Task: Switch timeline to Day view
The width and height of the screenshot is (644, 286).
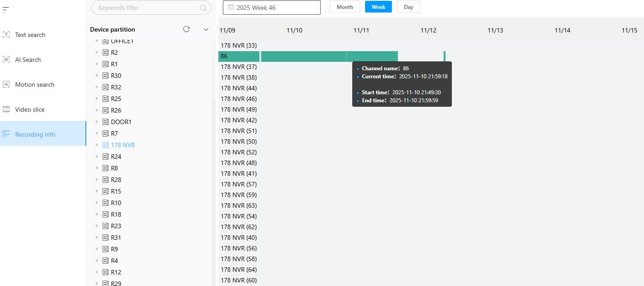Action: point(408,7)
